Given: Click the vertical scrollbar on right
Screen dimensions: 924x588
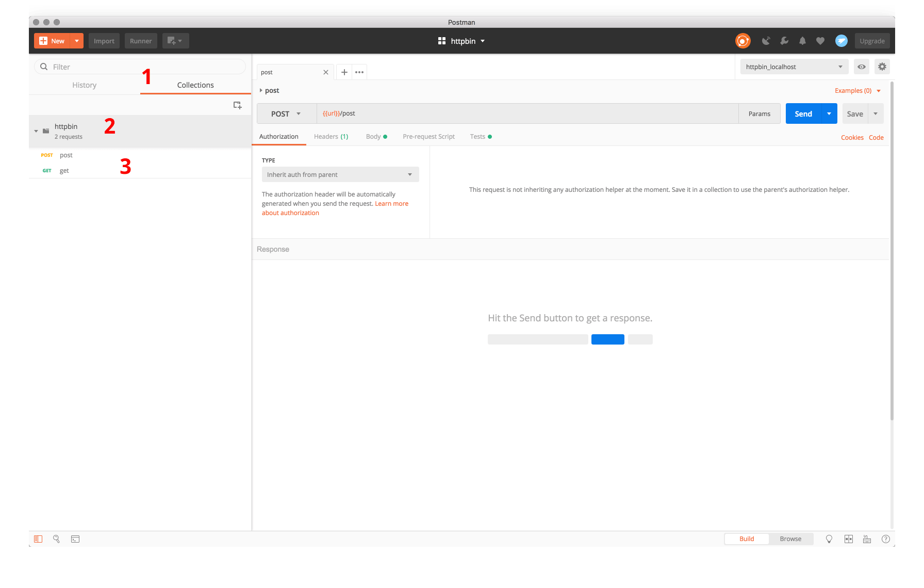Looking at the screenshot, I should (892, 251).
